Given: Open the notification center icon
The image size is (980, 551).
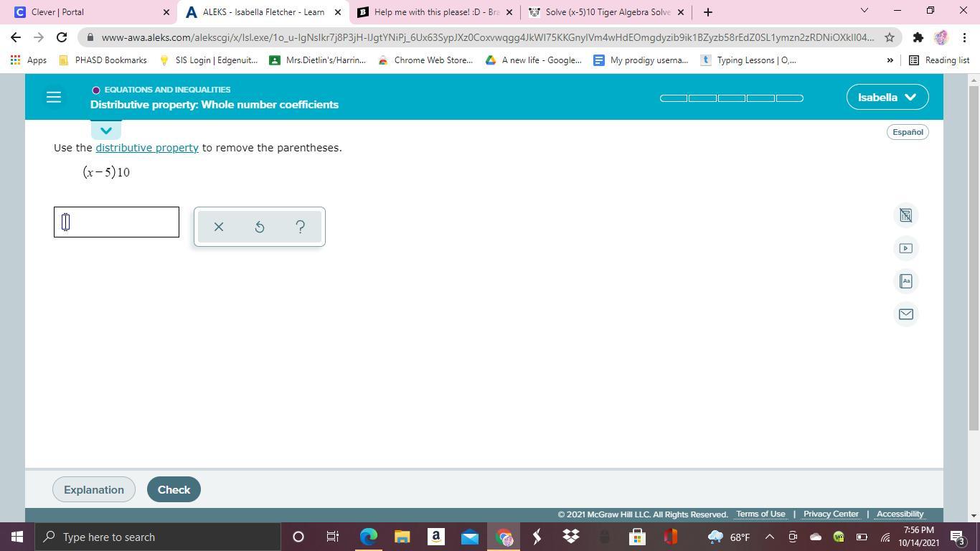Looking at the screenshot, I should 958,537.
